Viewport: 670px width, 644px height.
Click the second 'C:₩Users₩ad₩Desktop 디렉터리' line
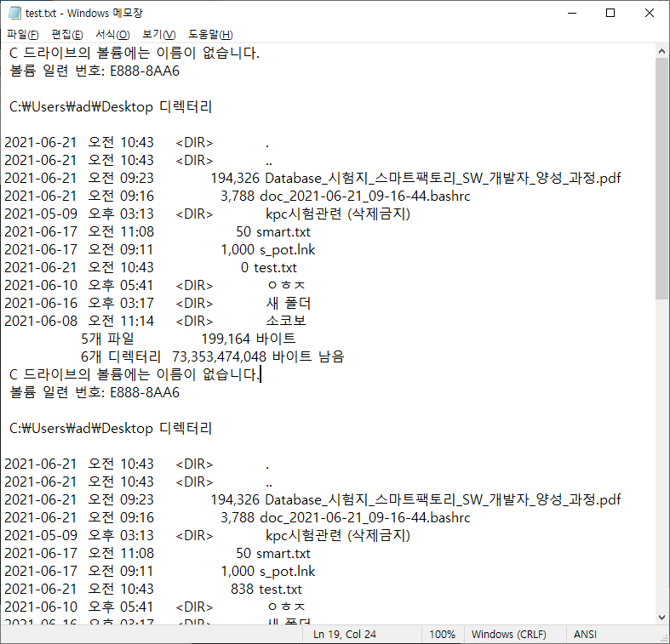coord(111,428)
